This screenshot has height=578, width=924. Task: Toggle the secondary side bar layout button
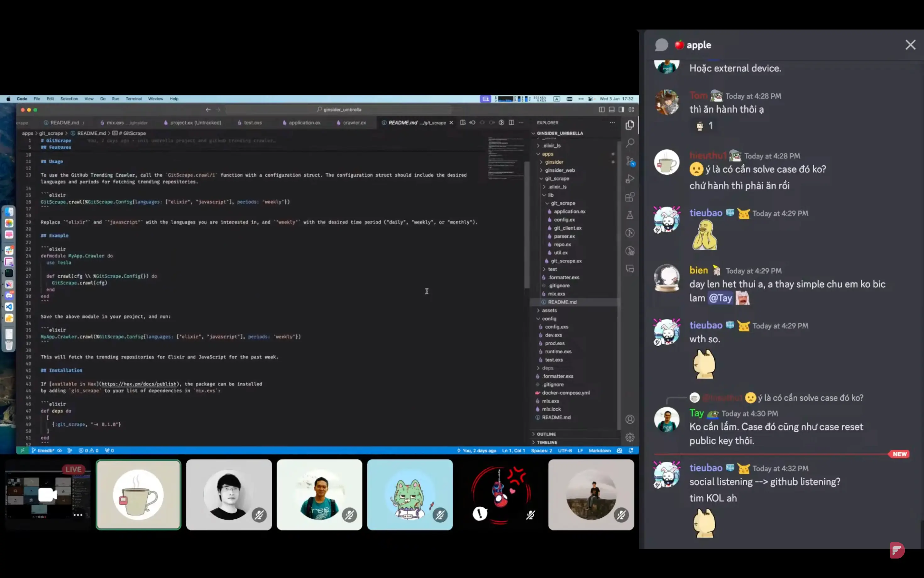(621, 110)
